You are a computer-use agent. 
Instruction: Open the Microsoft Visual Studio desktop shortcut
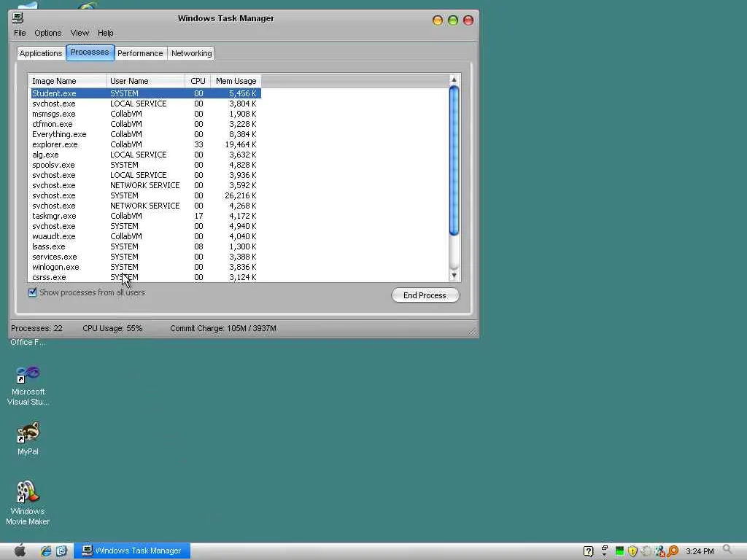[28, 386]
